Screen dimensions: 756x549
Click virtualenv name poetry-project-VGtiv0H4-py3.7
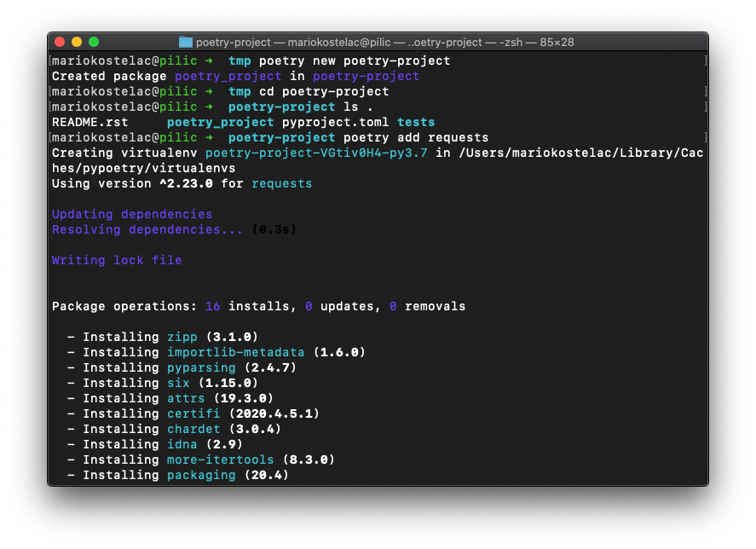click(316, 153)
